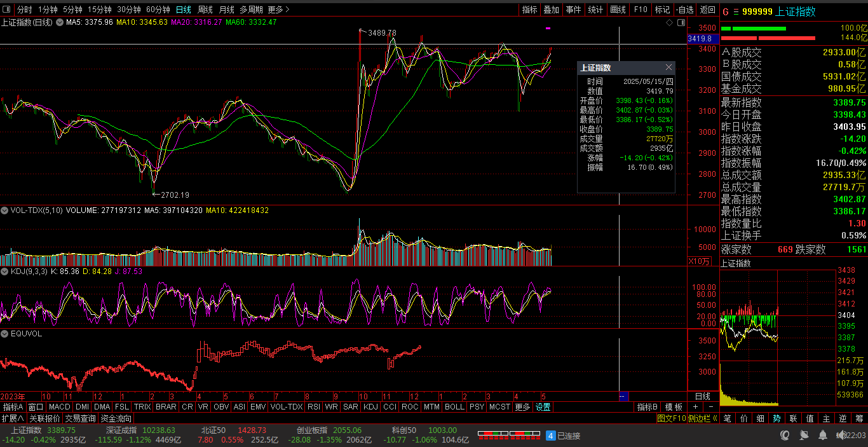Open the 交易查询 tab
Screen dimensions: 868x447
pyautogui.click(x=81, y=418)
